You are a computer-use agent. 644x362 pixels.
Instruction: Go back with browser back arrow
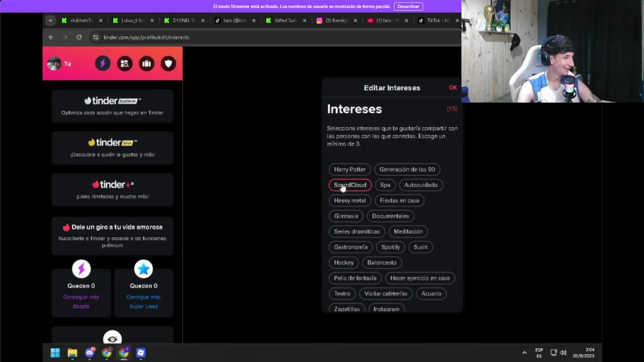(51, 37)
